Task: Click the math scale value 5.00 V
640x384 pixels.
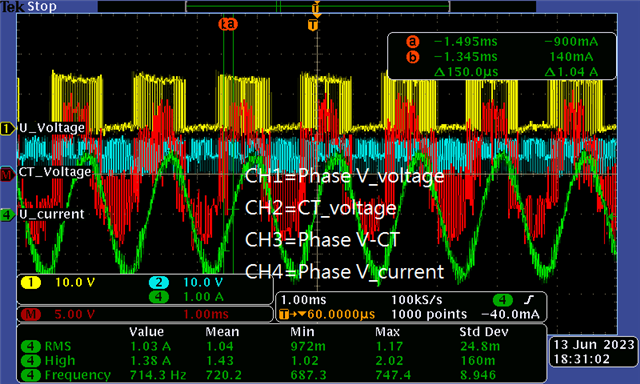Action: [x=75, y=314]
